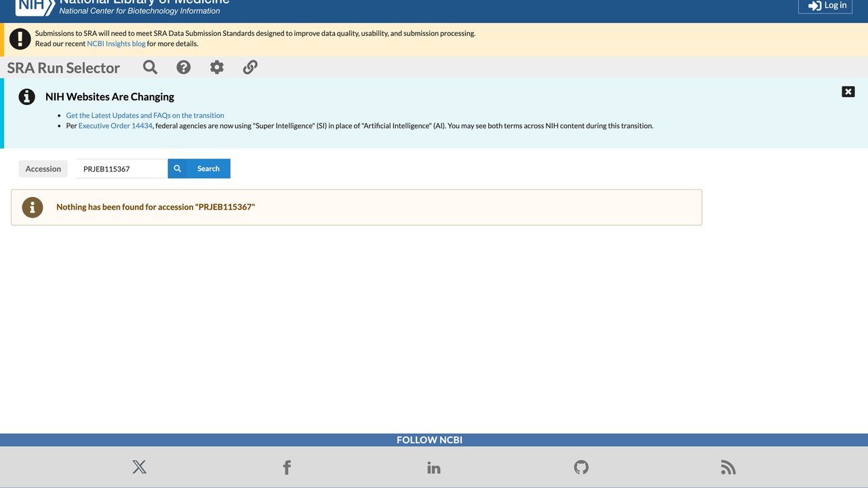Click the Log in button
The width and height of the screenshot is (868, 488).
pos(825,5)
